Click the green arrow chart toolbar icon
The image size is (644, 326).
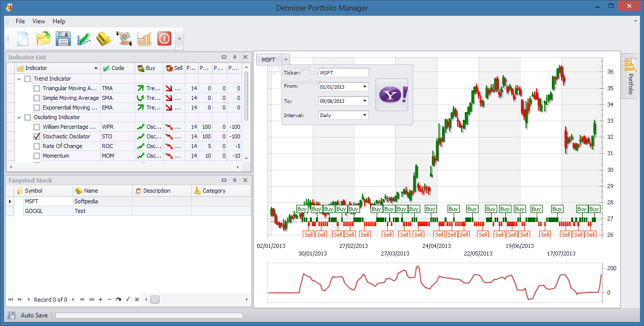(84, 39)
